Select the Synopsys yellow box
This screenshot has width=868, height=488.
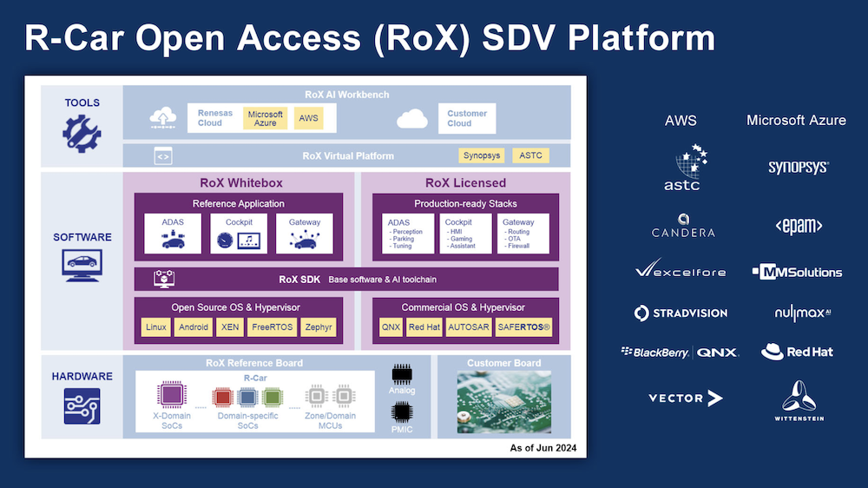(482, 155)
